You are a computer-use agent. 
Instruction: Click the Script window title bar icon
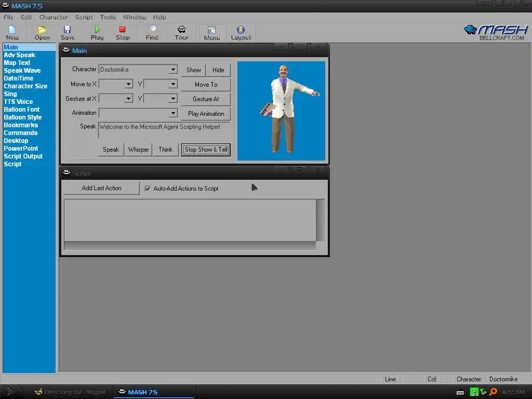coord(66,172)
